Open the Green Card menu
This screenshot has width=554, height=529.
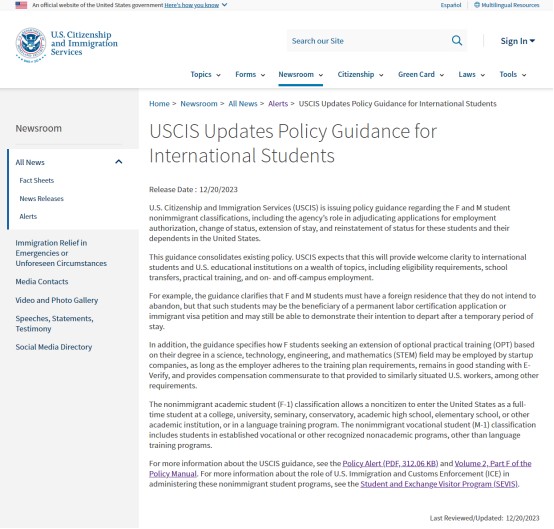pos(421,75)
